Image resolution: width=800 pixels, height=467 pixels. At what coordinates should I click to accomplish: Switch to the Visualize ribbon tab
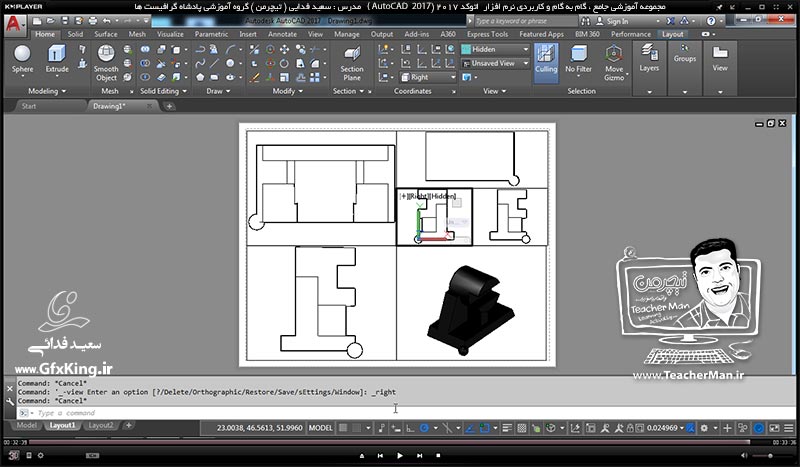pos(170,34)
